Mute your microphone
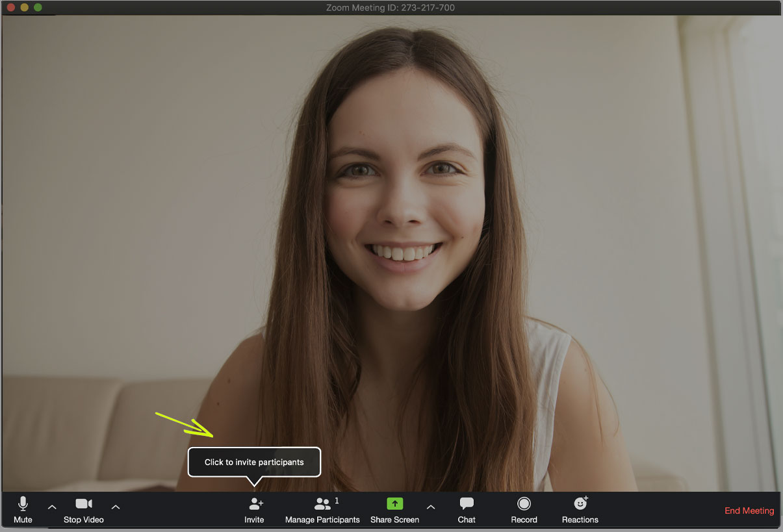783x532 pixels. pos(23,510)
